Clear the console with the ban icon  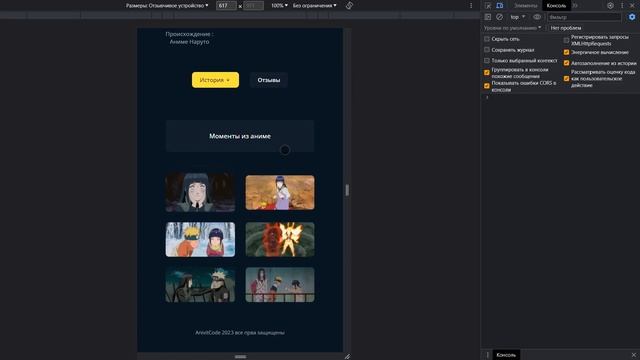[x=500, y=17]
